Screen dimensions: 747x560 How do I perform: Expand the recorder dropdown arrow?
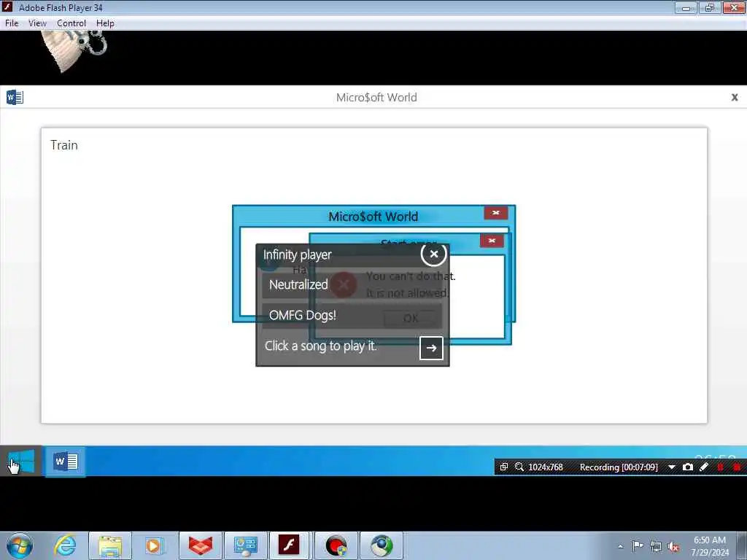coord(672,467)
